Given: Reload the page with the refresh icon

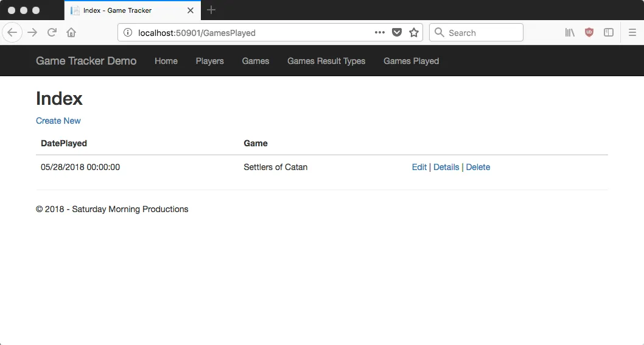Looking at the screenshot, I should (52, 32).
